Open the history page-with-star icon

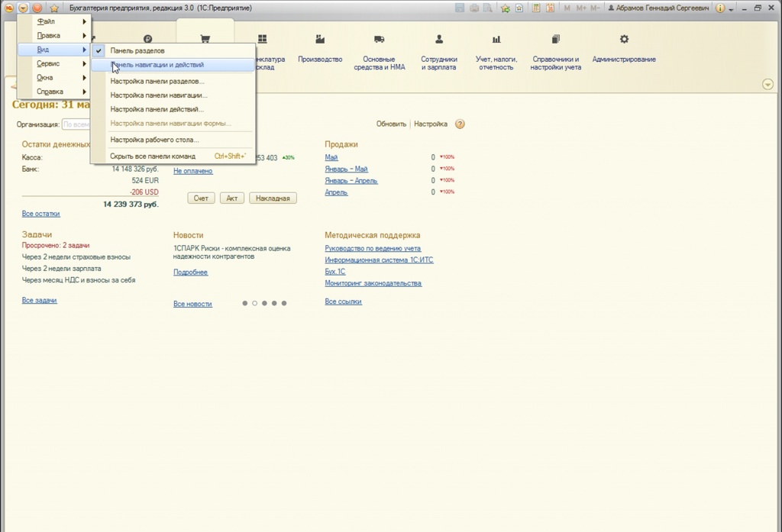click(519, 8)
